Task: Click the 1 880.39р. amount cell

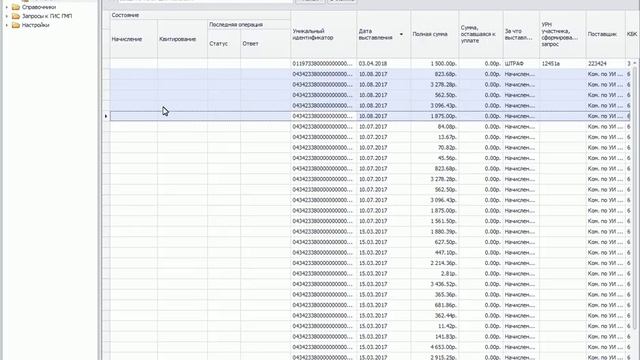Action: [x=435, y=232]
